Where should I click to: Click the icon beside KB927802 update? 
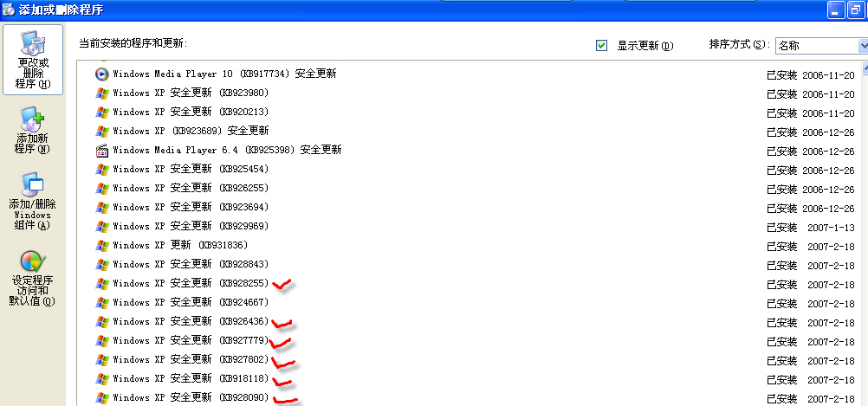(x=102, y=359)
